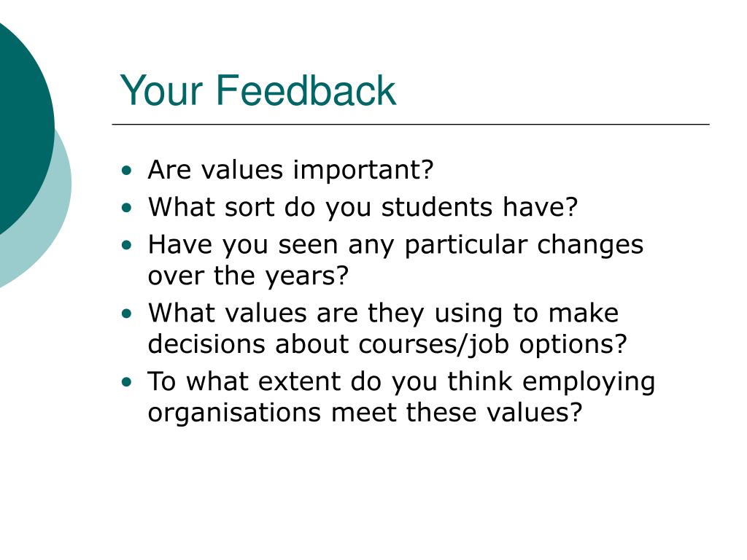
Task: Click the 'What sort do you students have?' line
Action: coord(363,207)
